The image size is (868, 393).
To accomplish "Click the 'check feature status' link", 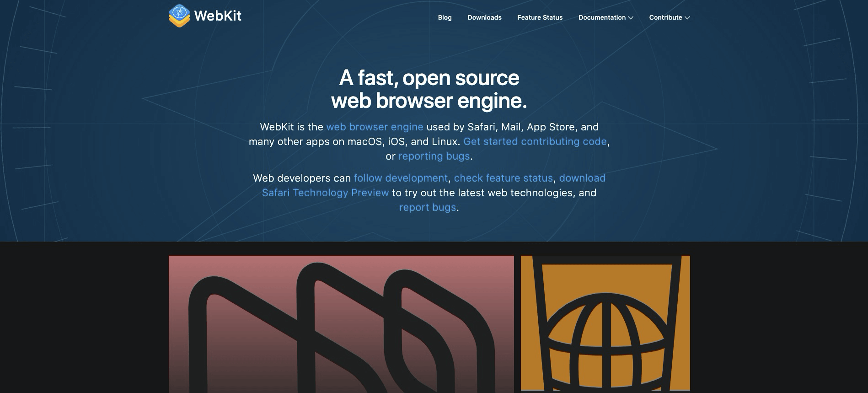I will click(504, 178).
